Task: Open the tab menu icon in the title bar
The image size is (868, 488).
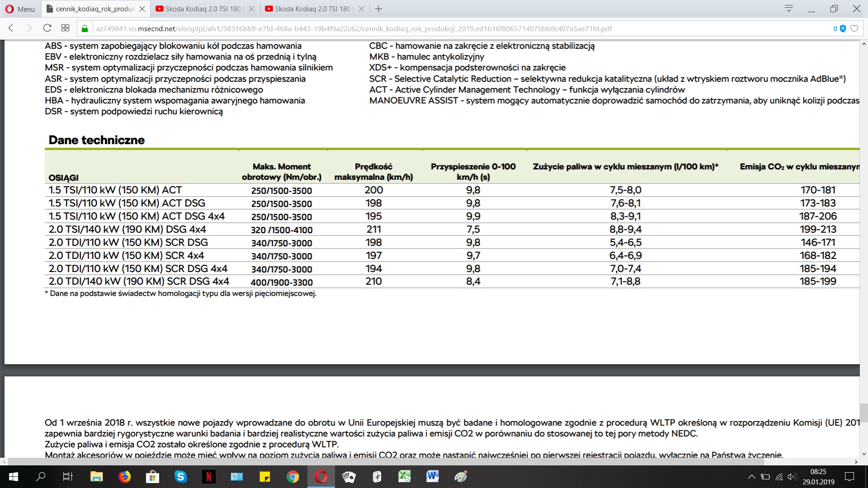Action: point(789,9)
